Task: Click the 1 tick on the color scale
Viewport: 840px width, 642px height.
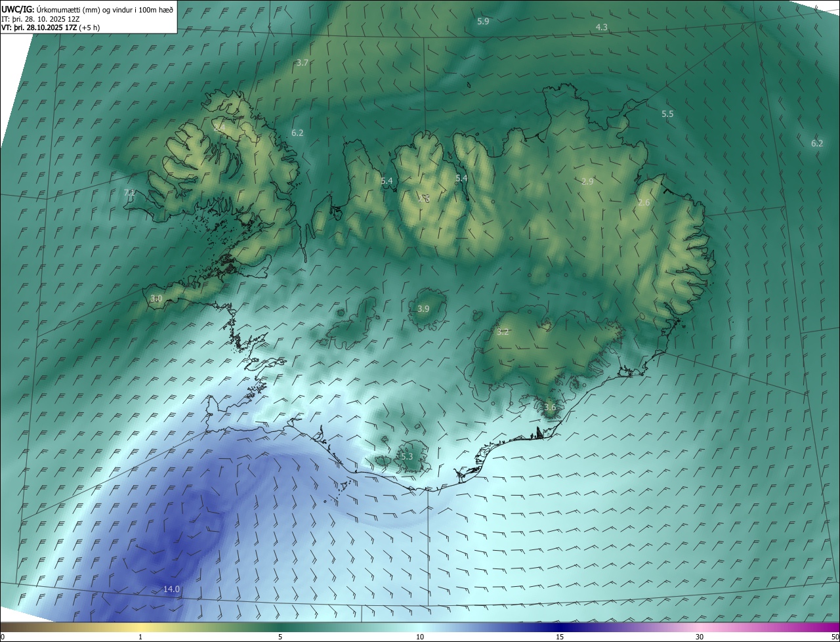Action: point(140,637)
